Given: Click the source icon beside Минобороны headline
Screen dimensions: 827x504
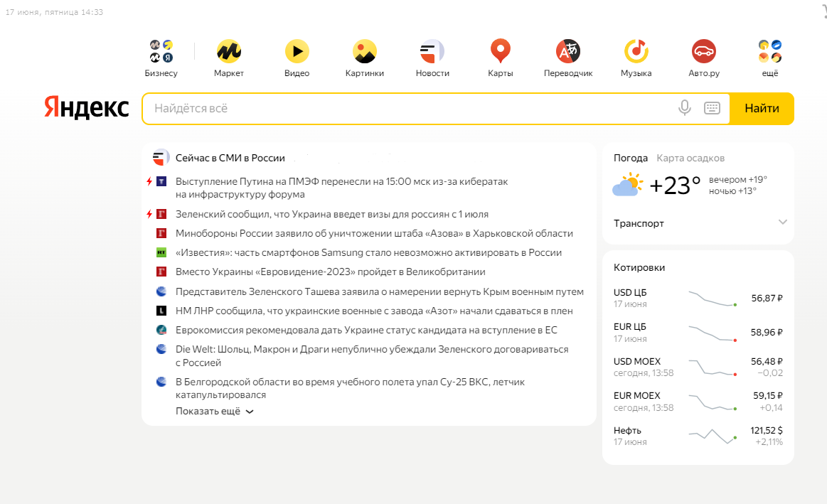Looking at the screenshot, I should [161, 233].
